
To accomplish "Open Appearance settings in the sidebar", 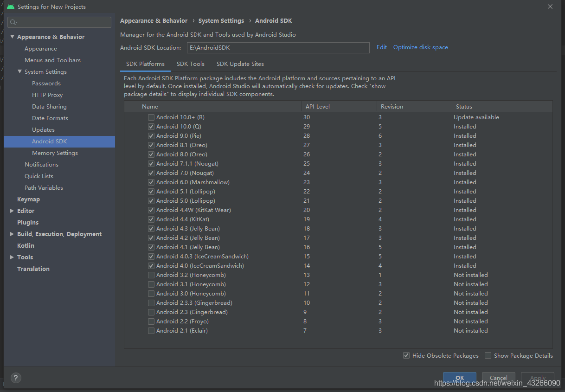I will tap(41, 49).
